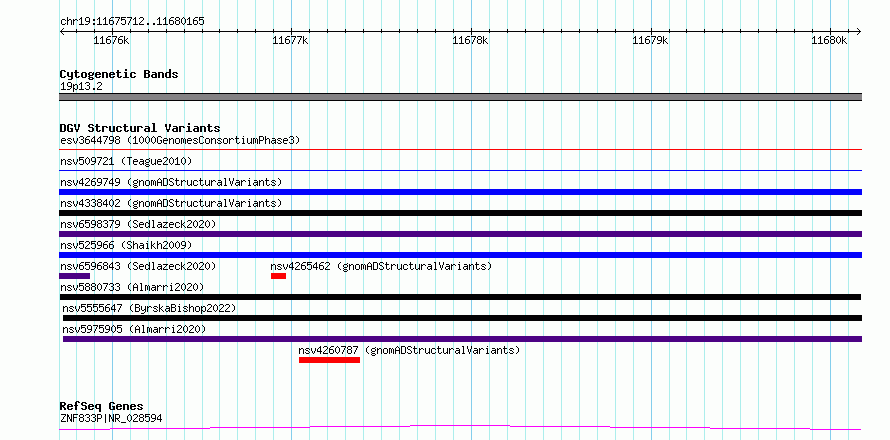
Task: Open nsv6598379 (Sedlazeck2020) label
Action: point(138,224)
